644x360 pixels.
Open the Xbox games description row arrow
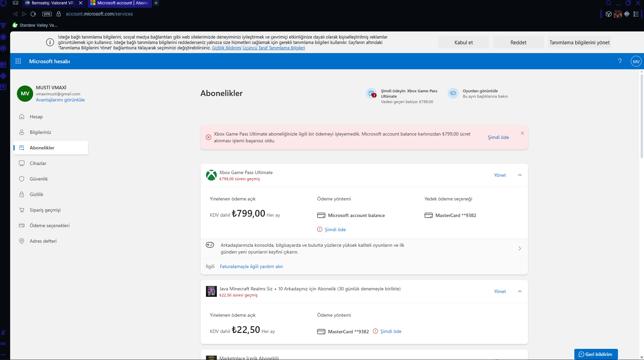520,248
